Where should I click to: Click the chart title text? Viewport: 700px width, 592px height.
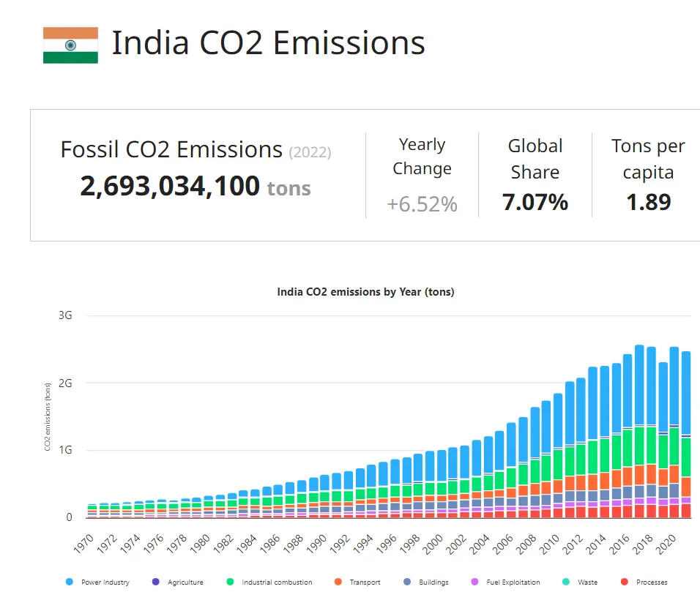[x=365, y=292]
